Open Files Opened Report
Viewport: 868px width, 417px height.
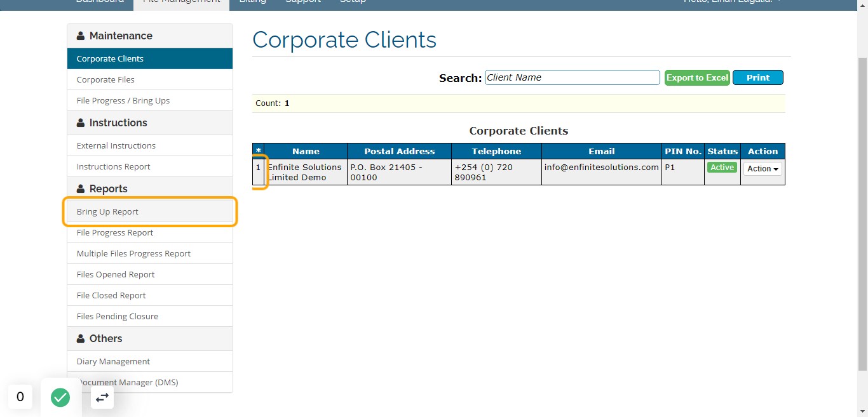click(x=150, y=274)
